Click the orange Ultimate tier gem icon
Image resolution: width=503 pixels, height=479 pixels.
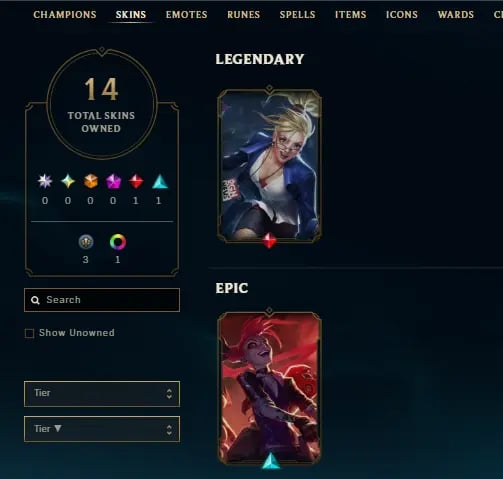91,182
